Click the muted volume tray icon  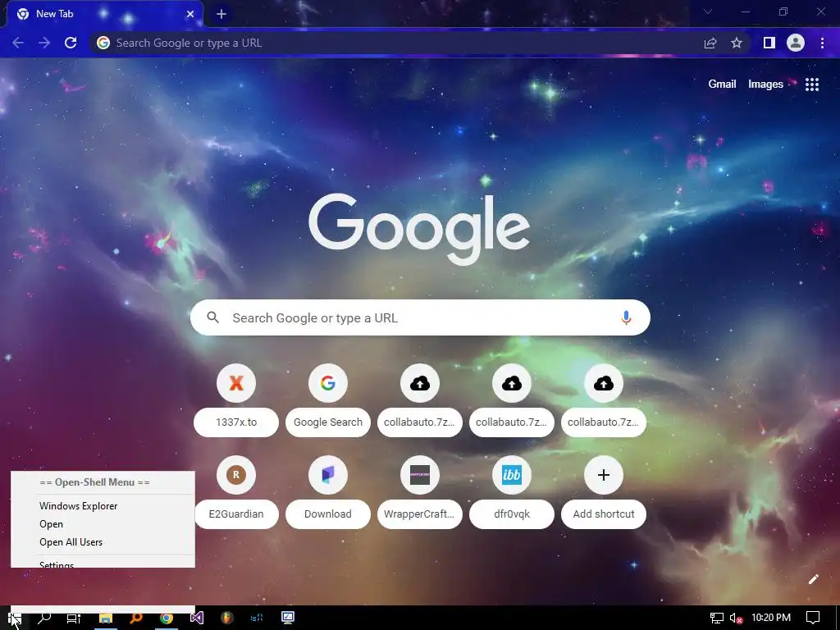point(736,619)
